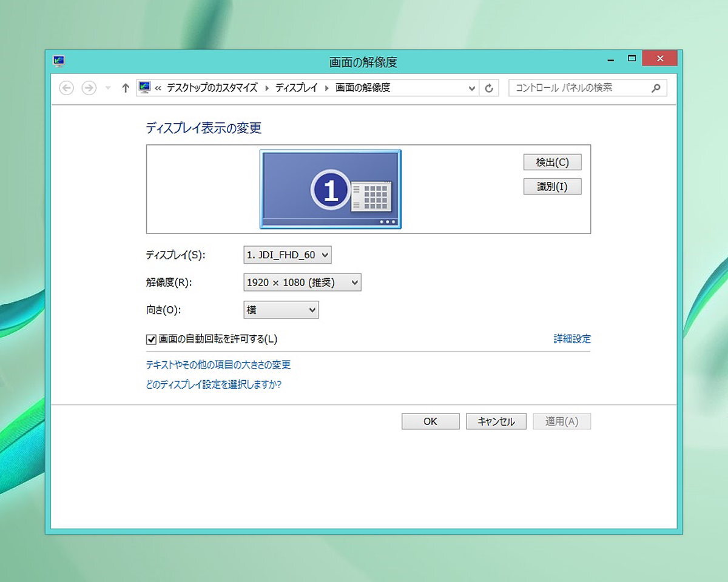Open the ディスプレイ(S) dropdown showing JDI_FHD_60

pyautogui.click(x=287, y=255)
